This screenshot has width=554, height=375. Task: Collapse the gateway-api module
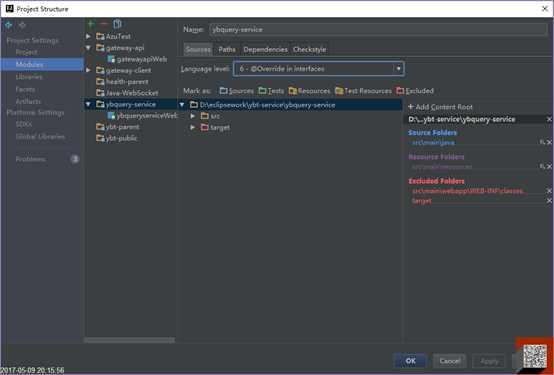(88, 48)
